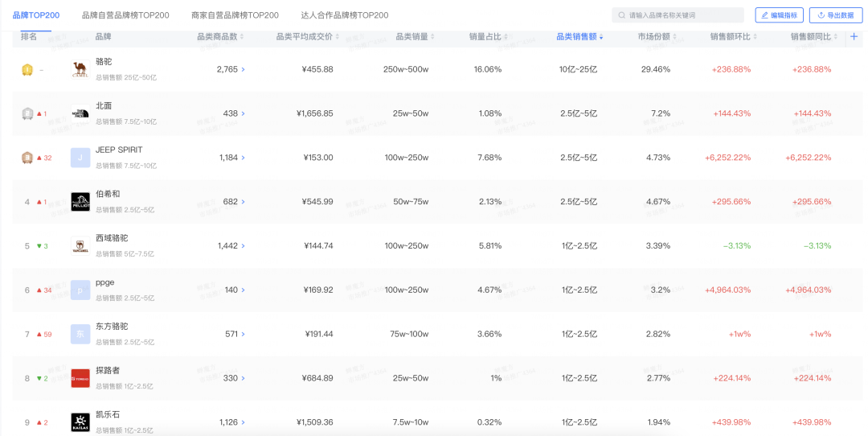This screenshot has width=868, height=436.
Task: Click bronze rank medal for JEEP SPIRIT
Action: pyautogui.click(x=27, y=158)
